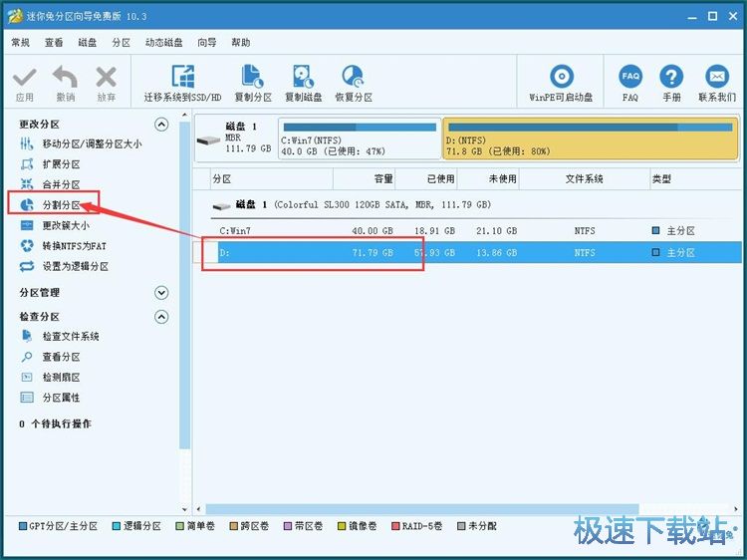
Task: Open the Help (帮助) menu
Action: [x=241, y=43]
